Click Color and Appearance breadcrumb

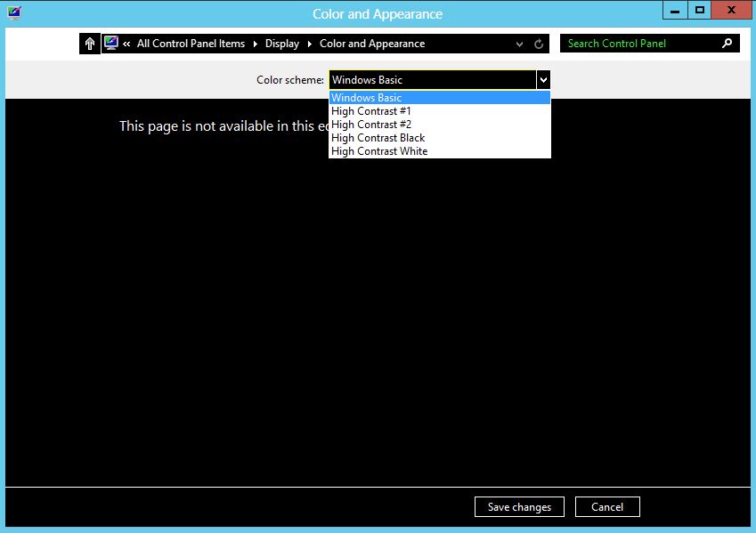372,44
